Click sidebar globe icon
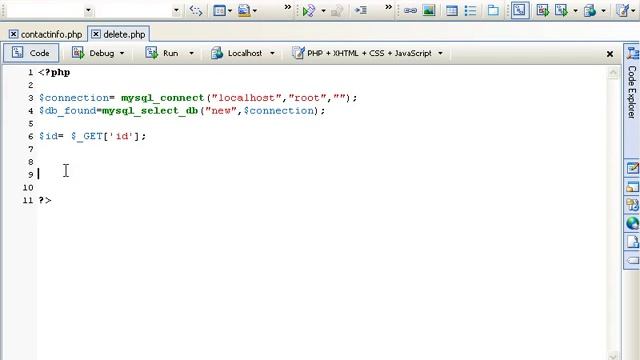This screenshot has height=360, width=640. coord(633,223)
